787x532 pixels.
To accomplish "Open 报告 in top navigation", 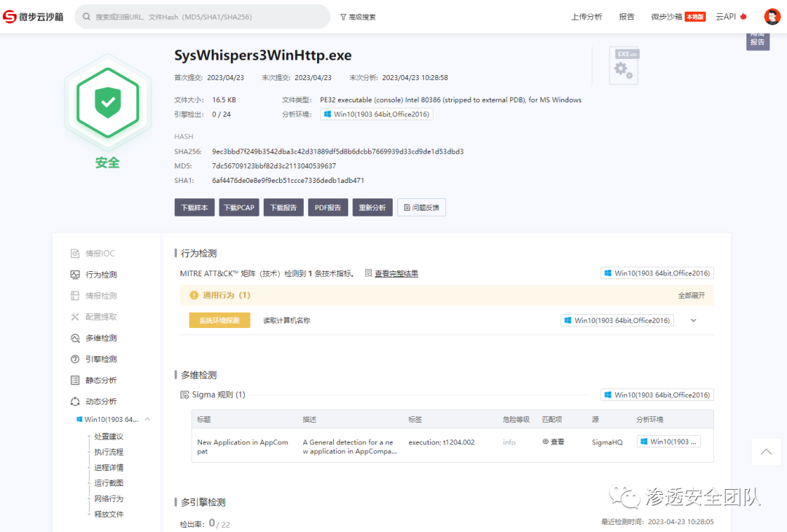I will point(627,17).
